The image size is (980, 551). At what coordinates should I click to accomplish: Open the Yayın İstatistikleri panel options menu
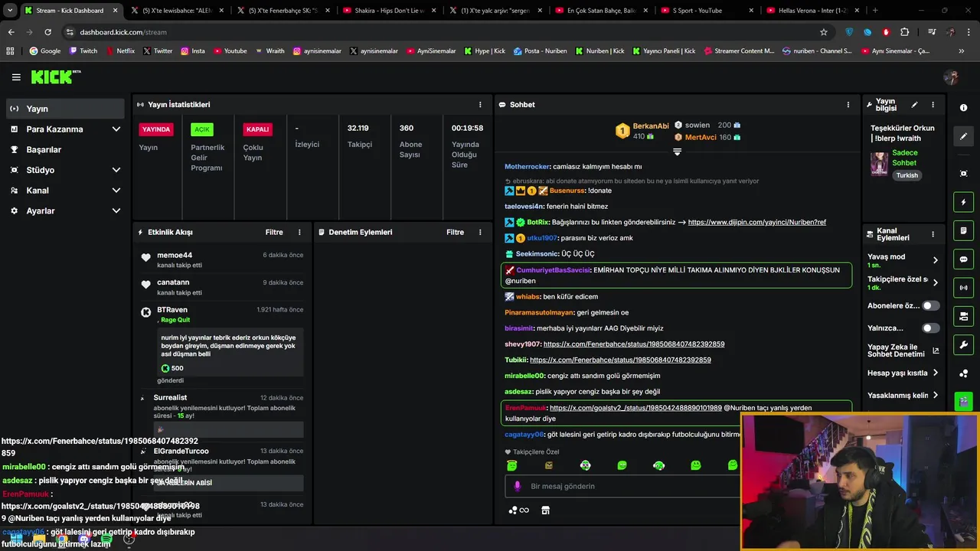(480, 105)
